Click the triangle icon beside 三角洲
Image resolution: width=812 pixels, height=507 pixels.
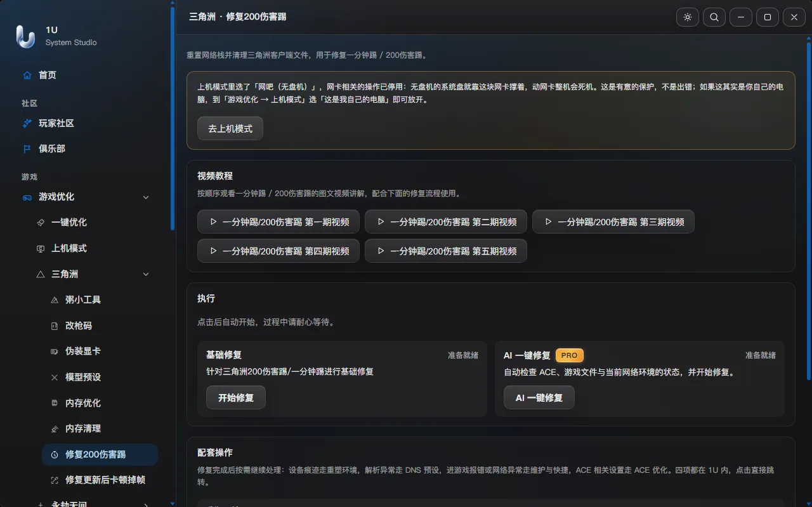coord(41,274)
